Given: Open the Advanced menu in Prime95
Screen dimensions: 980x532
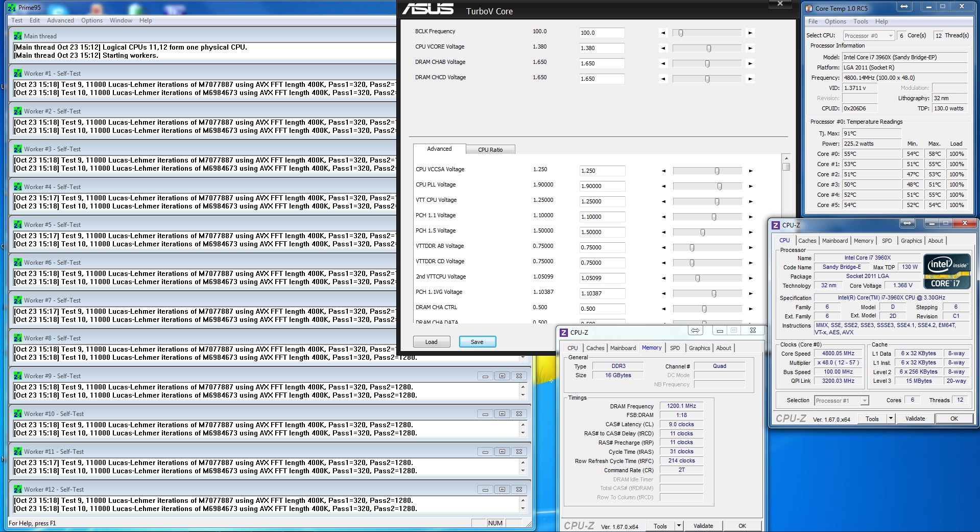Looking at the screenshot, I should [x=60, y=20].
